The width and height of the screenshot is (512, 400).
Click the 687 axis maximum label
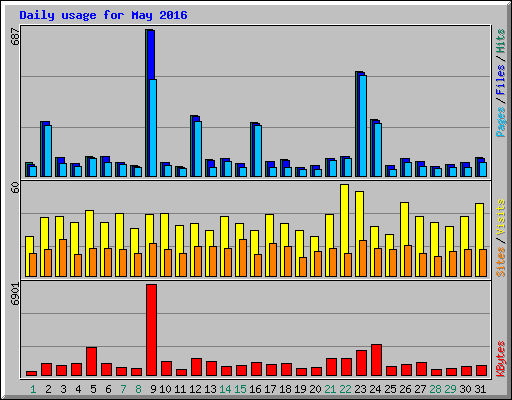point(15,37)
